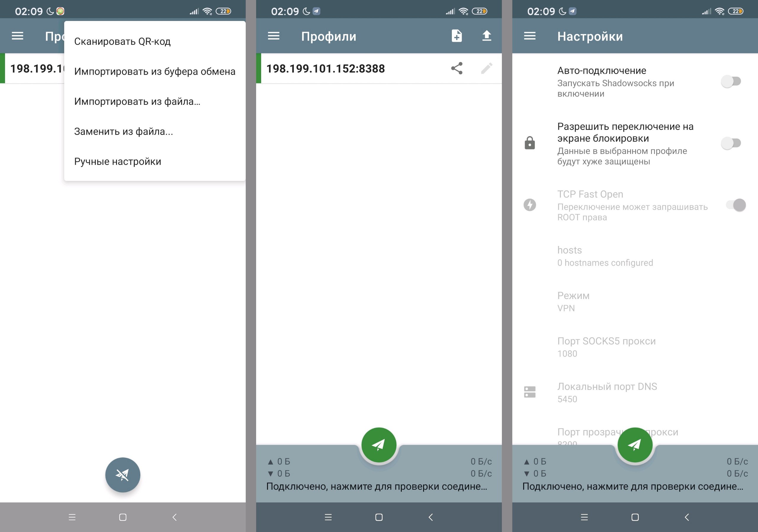Edit profile 198.199.101.152:8388 with pencil icon
This screenshot has height=532, width=758.
pos(486,68)
